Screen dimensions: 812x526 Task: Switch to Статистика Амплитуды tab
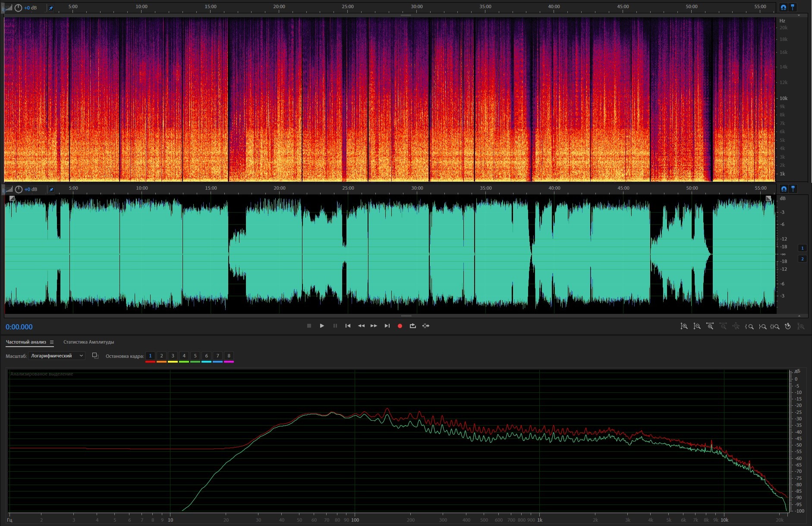coord(88,342)
